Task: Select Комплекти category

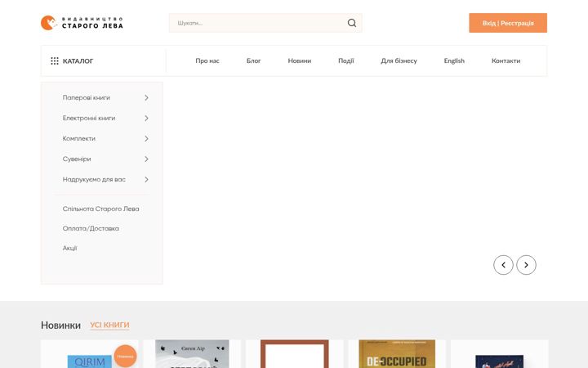Action: [x=78, y=138]
